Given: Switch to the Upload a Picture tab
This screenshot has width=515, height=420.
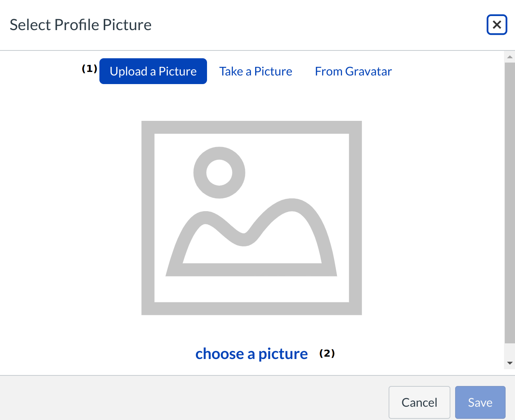Looking at the screenshot, I should click(x=153, y=71).
